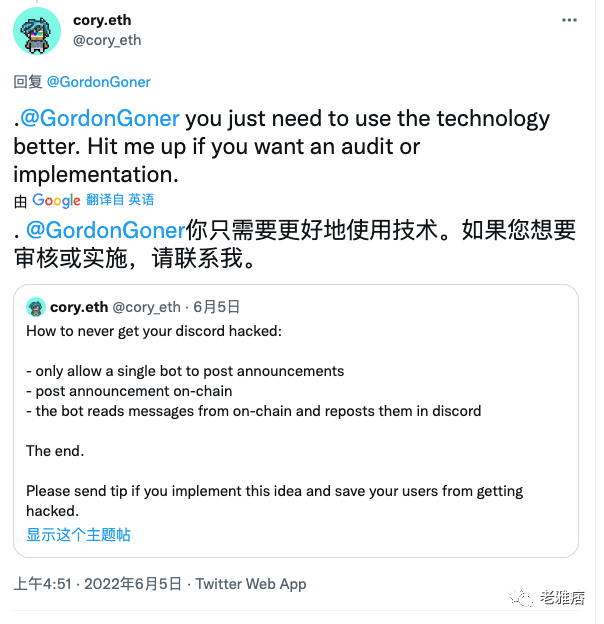The height and width of the screenshot is (624, 604).
Task: Click the Google logo in translation notice
Action: 56,200
